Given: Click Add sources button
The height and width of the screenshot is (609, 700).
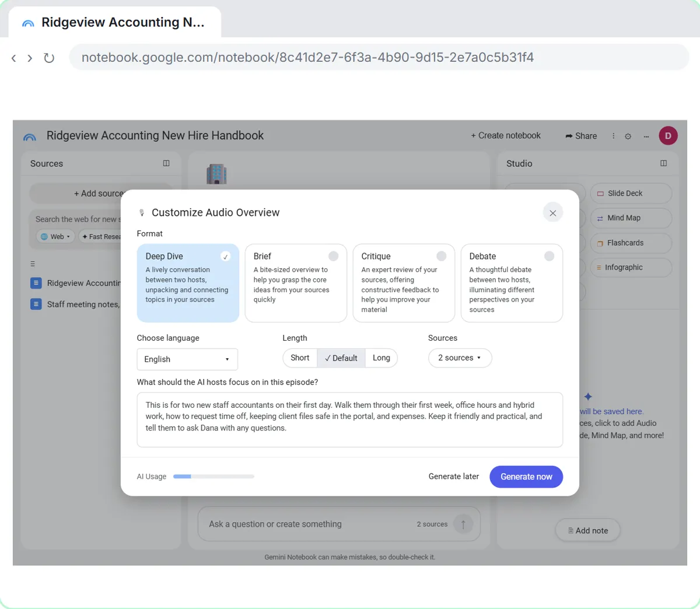Looking at the screenshot, I should pos(100,194).
